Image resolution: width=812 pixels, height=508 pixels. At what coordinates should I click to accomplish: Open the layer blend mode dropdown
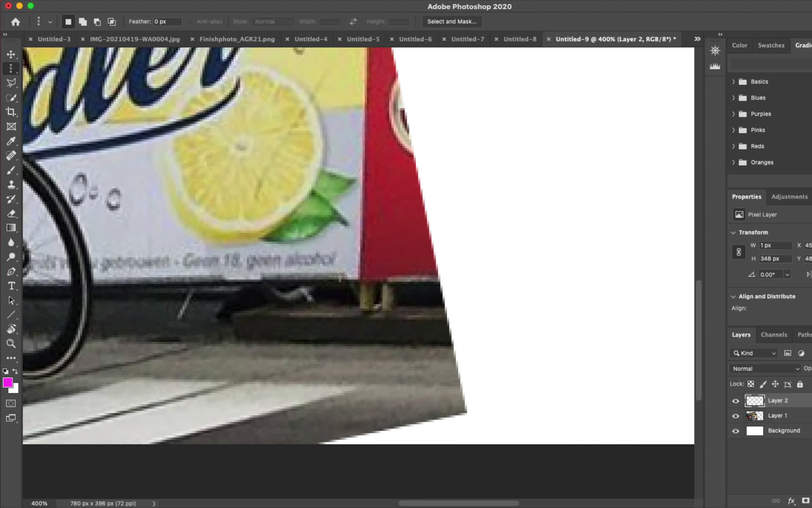[x=765, y=369]
